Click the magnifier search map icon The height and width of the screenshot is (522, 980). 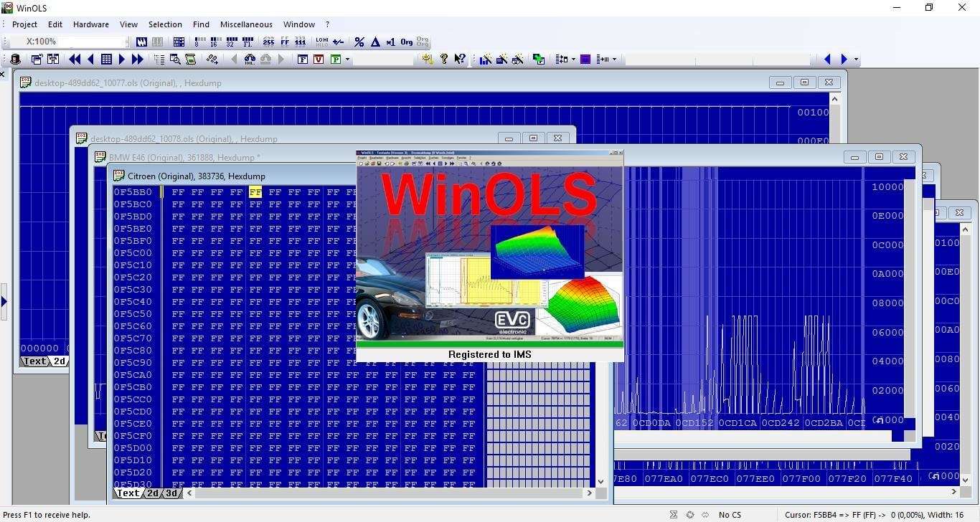point(175,60)
